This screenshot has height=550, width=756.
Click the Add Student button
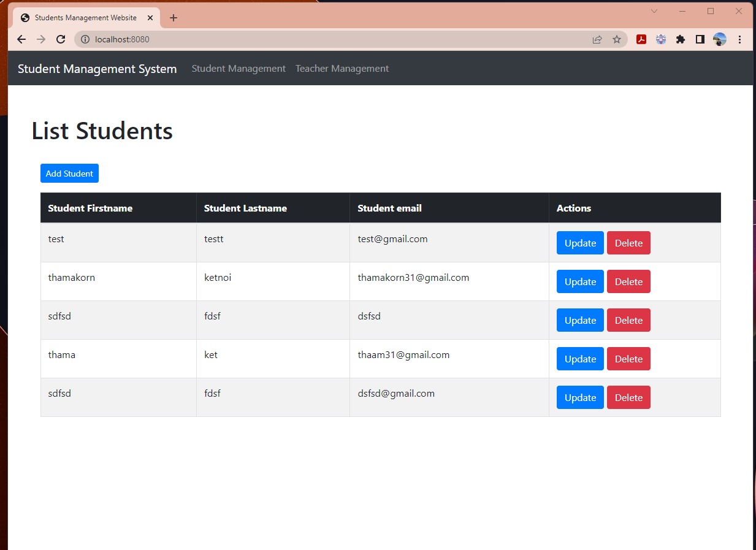pos(69,174)
